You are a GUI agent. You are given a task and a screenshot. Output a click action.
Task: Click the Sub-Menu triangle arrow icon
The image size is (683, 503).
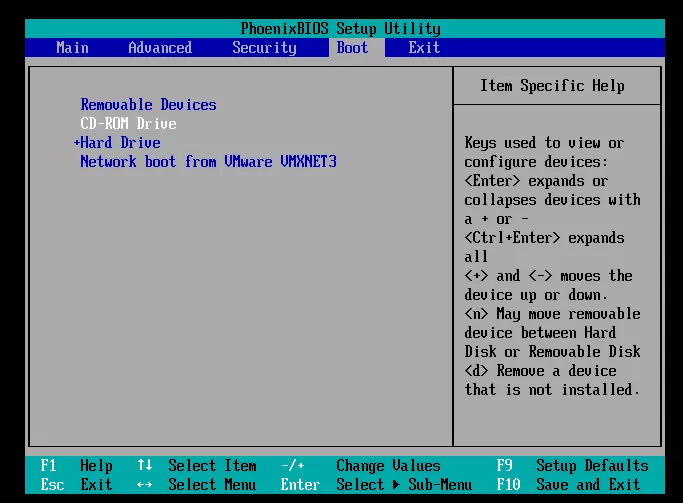pos(397,485)
